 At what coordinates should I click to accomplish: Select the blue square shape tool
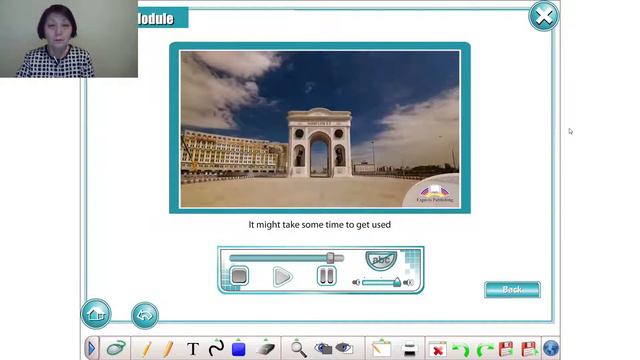pyautogui.click(x=238, y=349)
